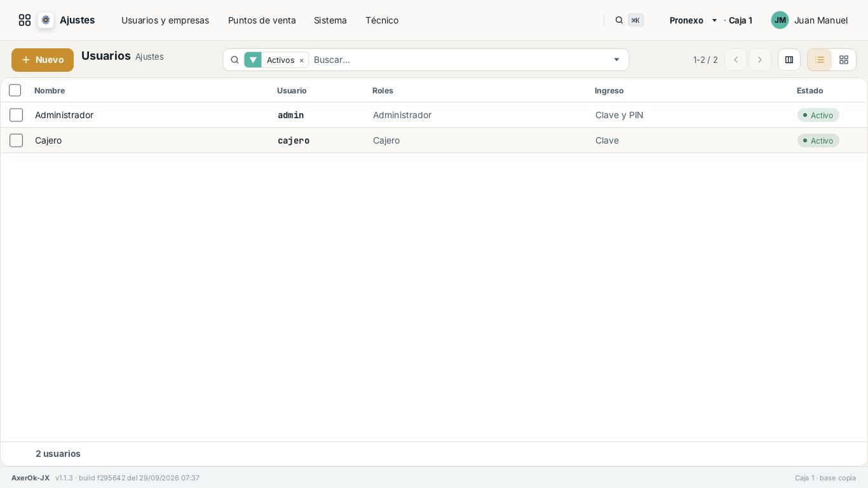Click the 2 usuarios footer count

pos(58,454)
